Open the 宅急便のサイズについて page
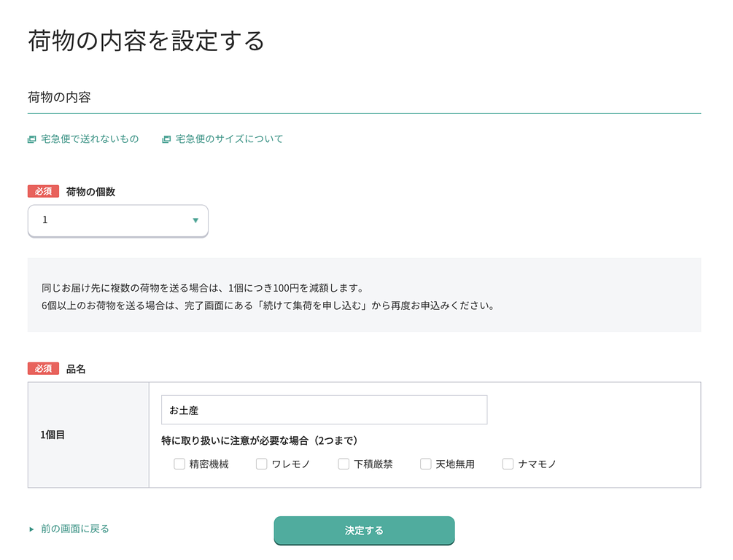 [x=230, y=139]
